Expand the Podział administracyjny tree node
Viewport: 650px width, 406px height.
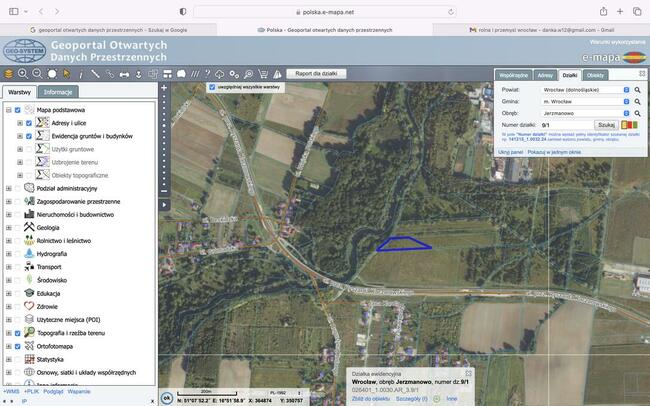(8, 188)
